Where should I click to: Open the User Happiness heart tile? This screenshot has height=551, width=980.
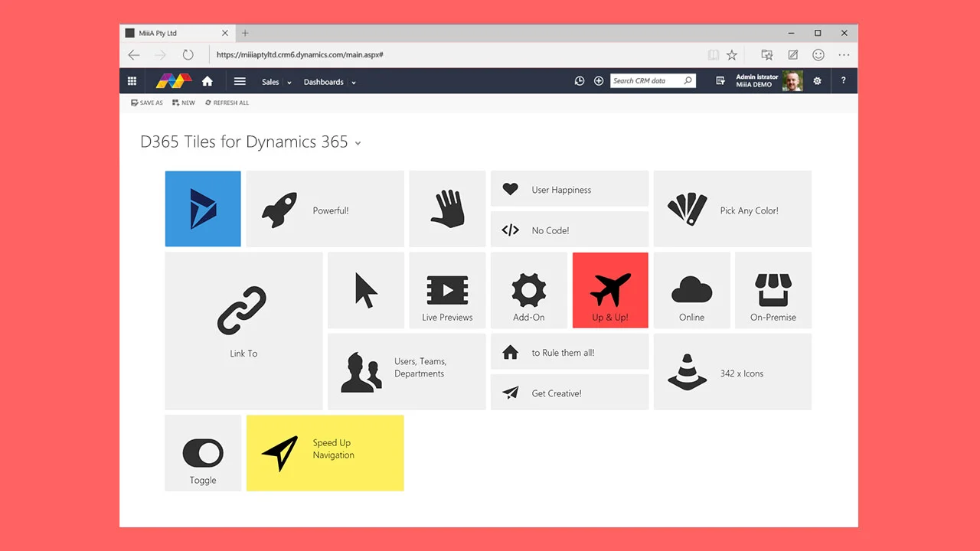click(570, 189)
